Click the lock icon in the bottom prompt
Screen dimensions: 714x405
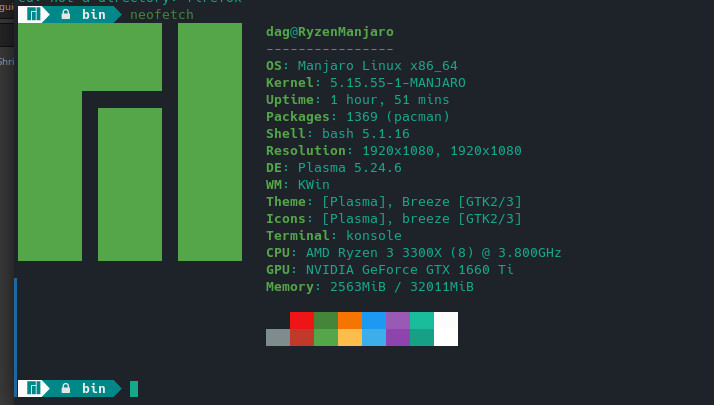(x=66, y=388)
